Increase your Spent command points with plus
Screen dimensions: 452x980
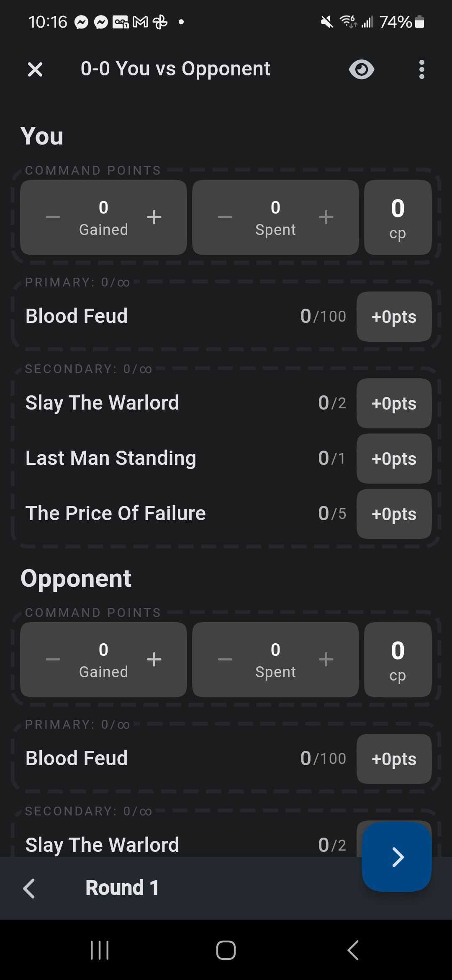click(326, 217)
